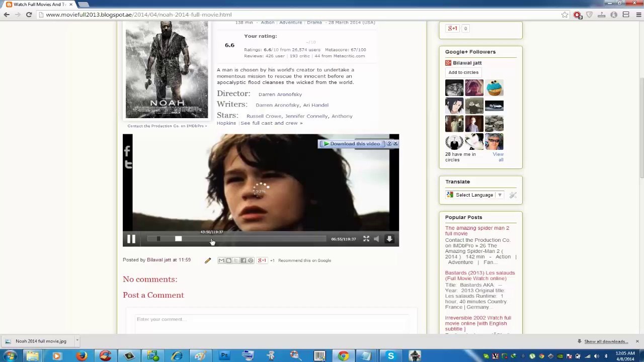This screenshot has height=362, width=644.
Task: Open See full cast and crew link
Action: pos(272,123)
